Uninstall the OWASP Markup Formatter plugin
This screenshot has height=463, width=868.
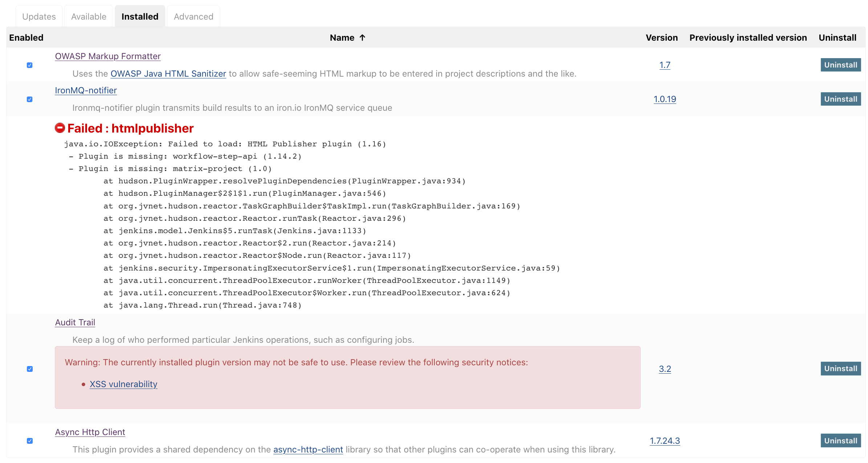point(840,65)
